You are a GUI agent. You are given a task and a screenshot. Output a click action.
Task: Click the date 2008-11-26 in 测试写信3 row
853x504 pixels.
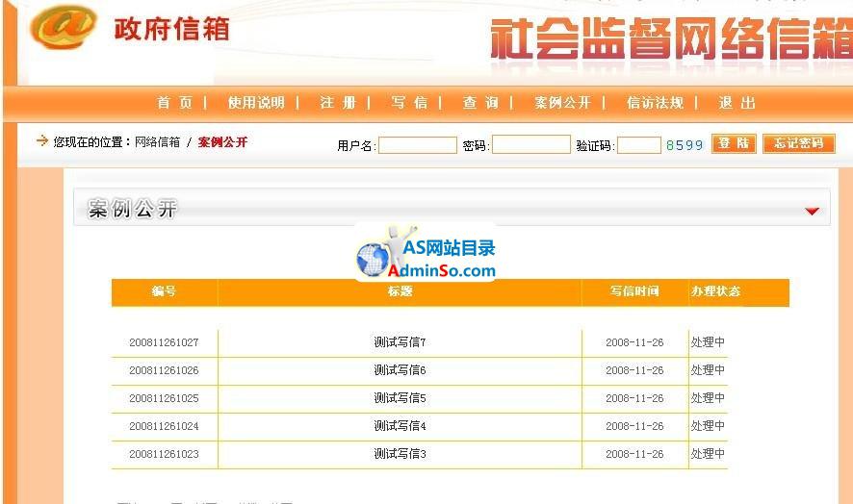tap(634, 454)
